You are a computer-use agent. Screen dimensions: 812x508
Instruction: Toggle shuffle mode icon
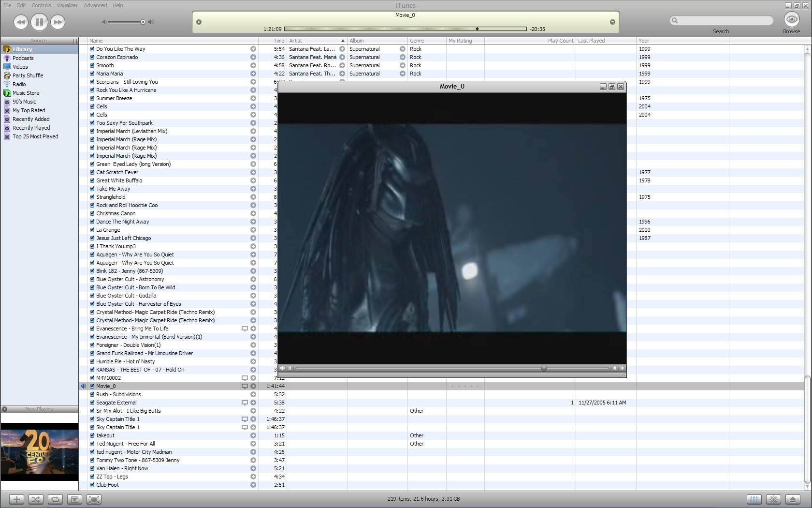coord(36,499)
